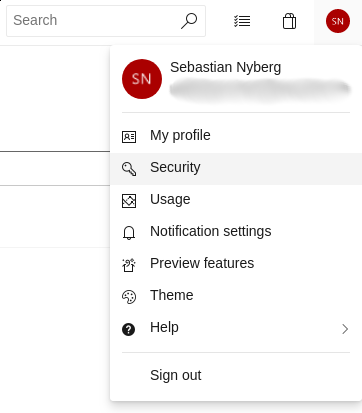362x413 pixels.
Task: Click the Help question mark icon
Action: 129,329
